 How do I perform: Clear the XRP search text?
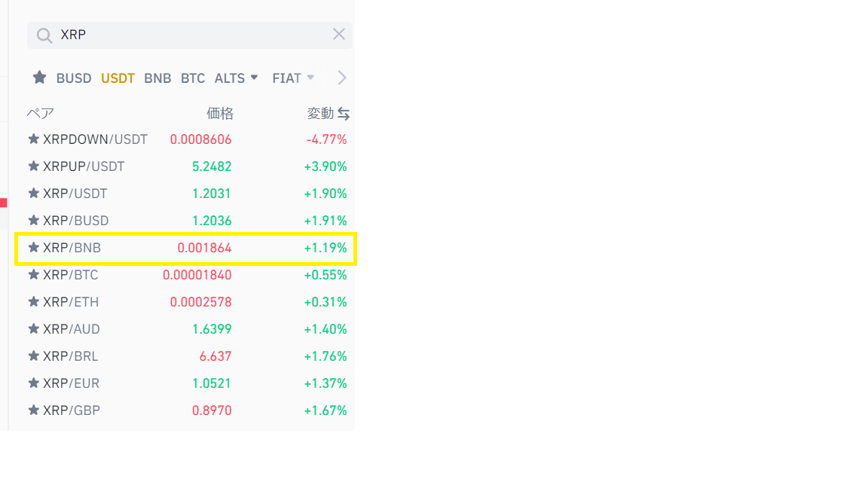pos(339,34)
